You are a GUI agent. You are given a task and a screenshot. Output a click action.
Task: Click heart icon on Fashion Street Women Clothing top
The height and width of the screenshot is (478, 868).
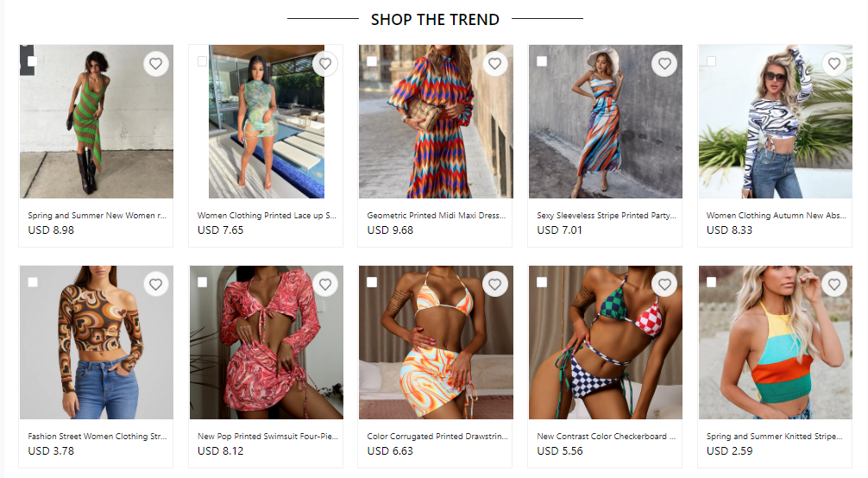[155, 284]
